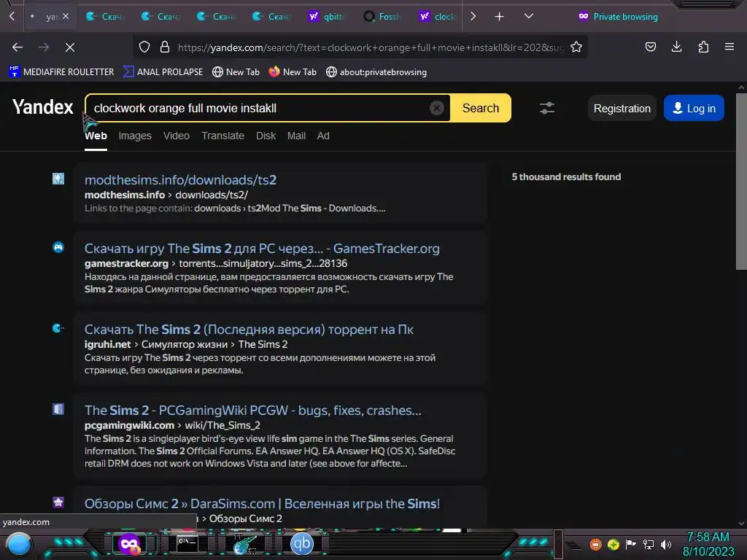
Task: Go back to the previous page
Action: coord(18,47)
